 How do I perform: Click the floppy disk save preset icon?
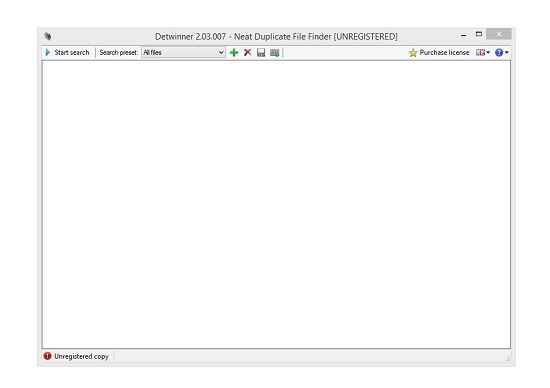pos(261,53)
